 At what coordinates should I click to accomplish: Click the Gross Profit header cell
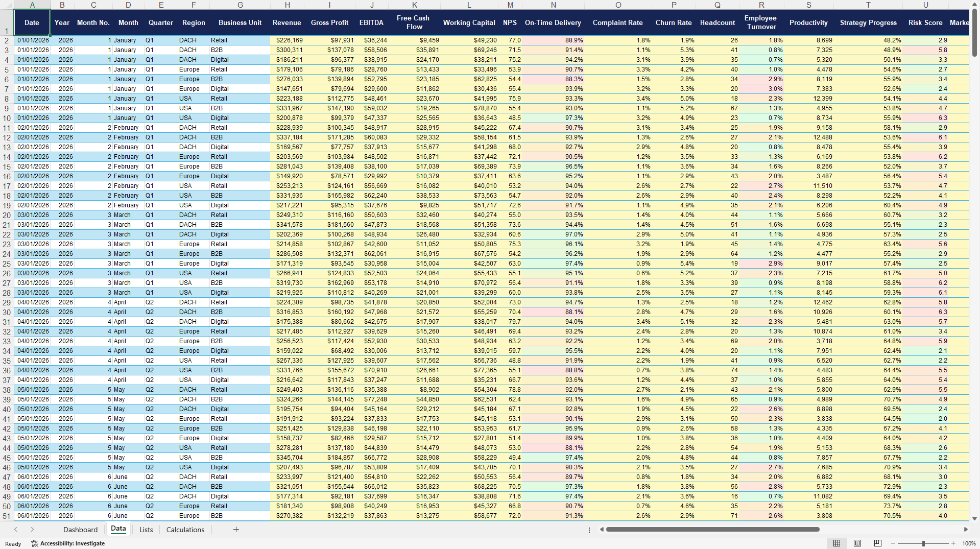coord(330,22)
